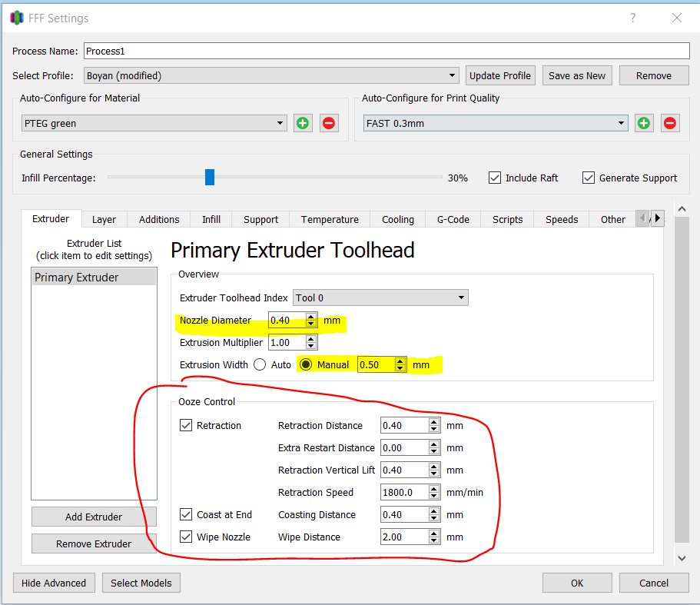Click the Update Profile button
This screenshot has width=700, height=605.
tap(500, 75)
